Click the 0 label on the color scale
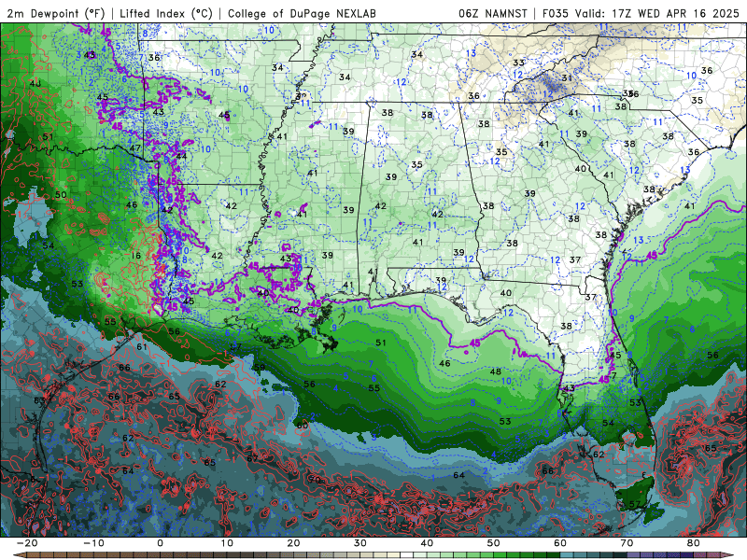This screenshot has height=560, width=747. coord(160,543)
